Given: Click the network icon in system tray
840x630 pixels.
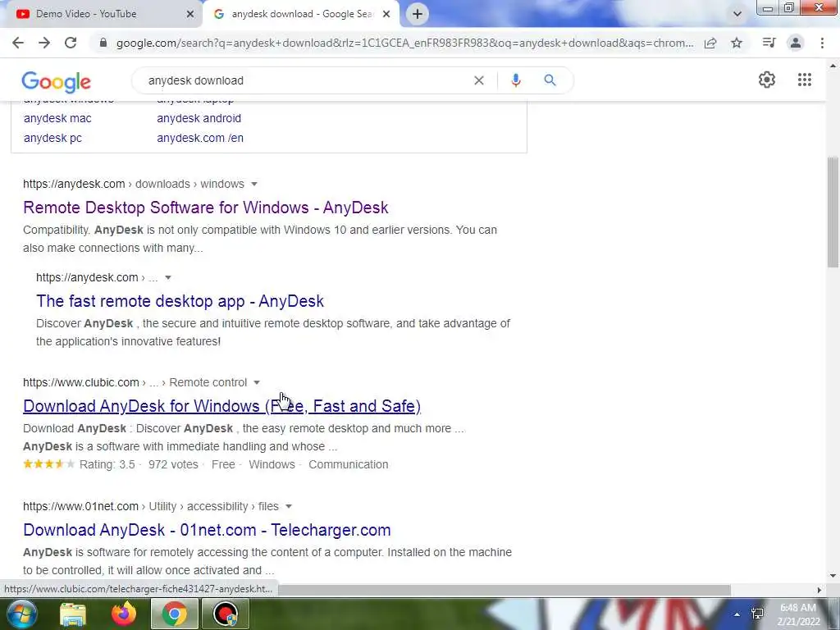Looking at the screenshot, I should tap(757, 614).
